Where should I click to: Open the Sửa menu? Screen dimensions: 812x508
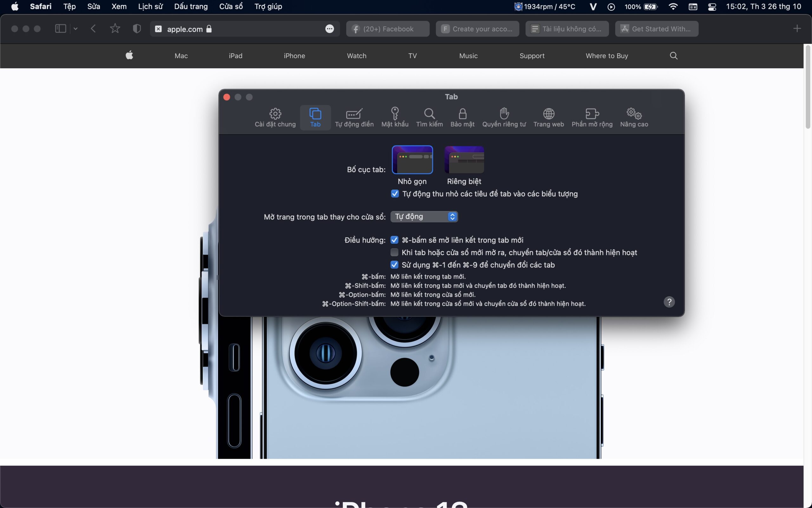coord(94,6)
